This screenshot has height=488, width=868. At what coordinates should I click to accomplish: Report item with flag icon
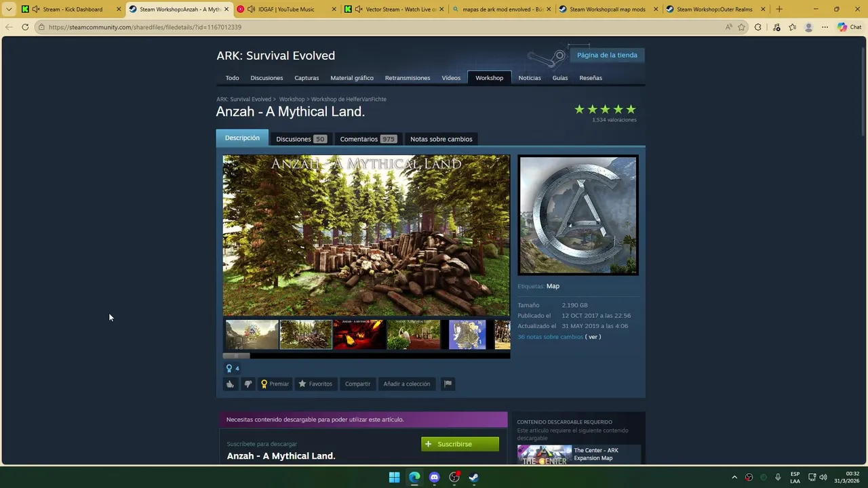pos(448,384)
